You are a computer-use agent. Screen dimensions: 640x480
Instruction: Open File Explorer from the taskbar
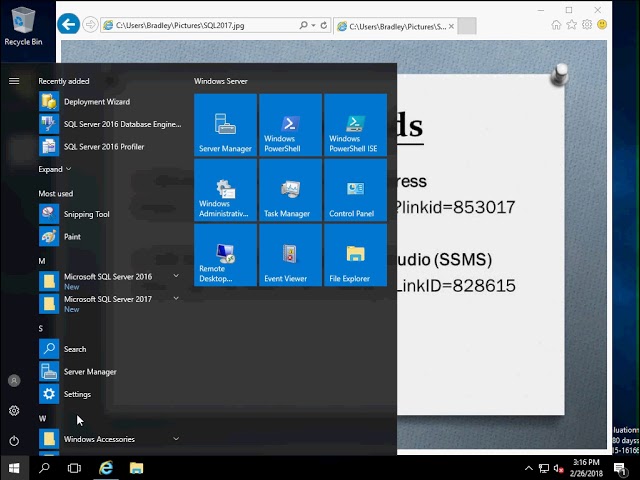point(136,468)
